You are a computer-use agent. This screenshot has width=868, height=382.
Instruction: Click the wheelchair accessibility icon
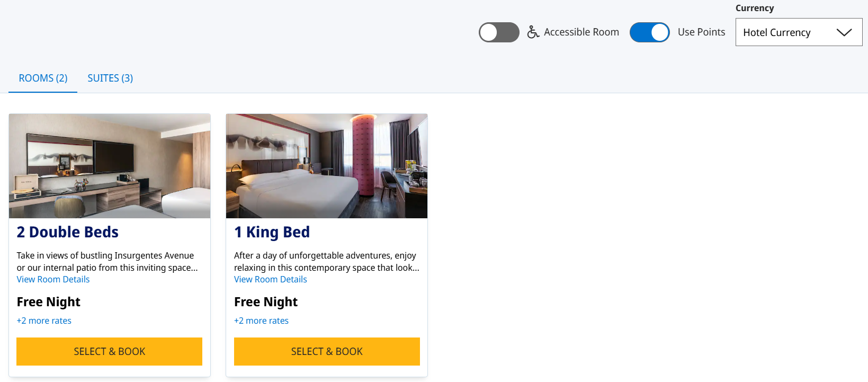tap(533, 32)
